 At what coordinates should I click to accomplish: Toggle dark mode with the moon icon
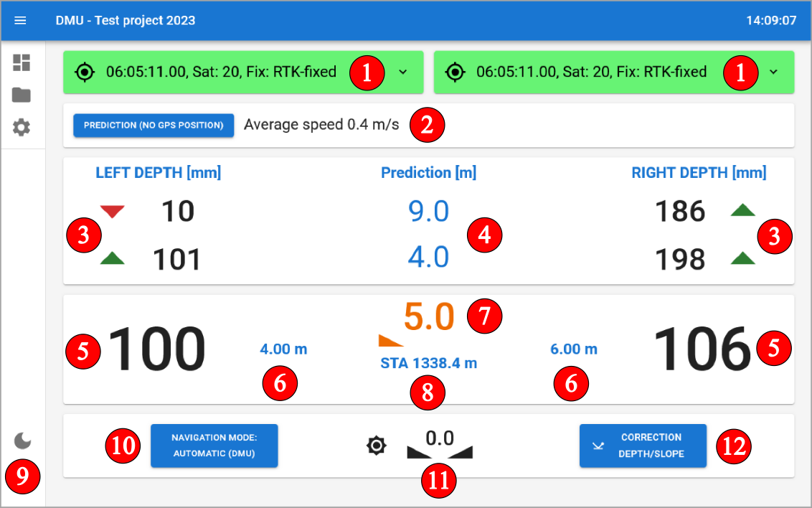23,441
